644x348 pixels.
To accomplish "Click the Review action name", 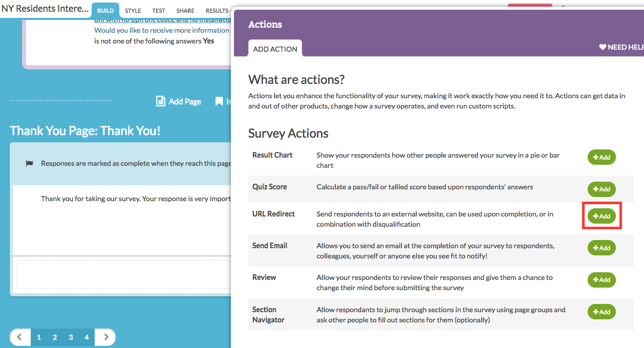I will (264, 277).
